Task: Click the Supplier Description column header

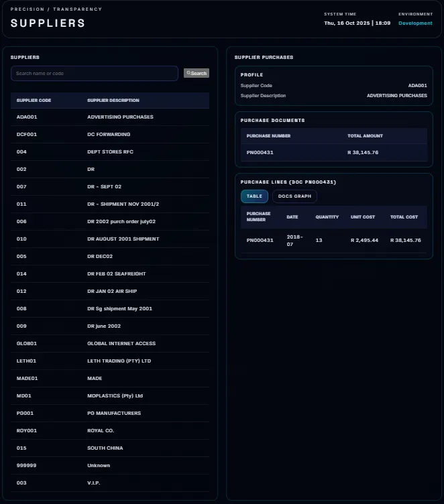Action: click(x=113, y=101)
